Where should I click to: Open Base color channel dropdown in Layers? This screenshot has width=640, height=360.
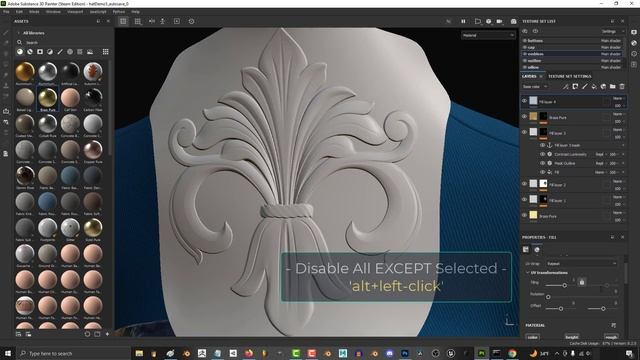(535, 87)
